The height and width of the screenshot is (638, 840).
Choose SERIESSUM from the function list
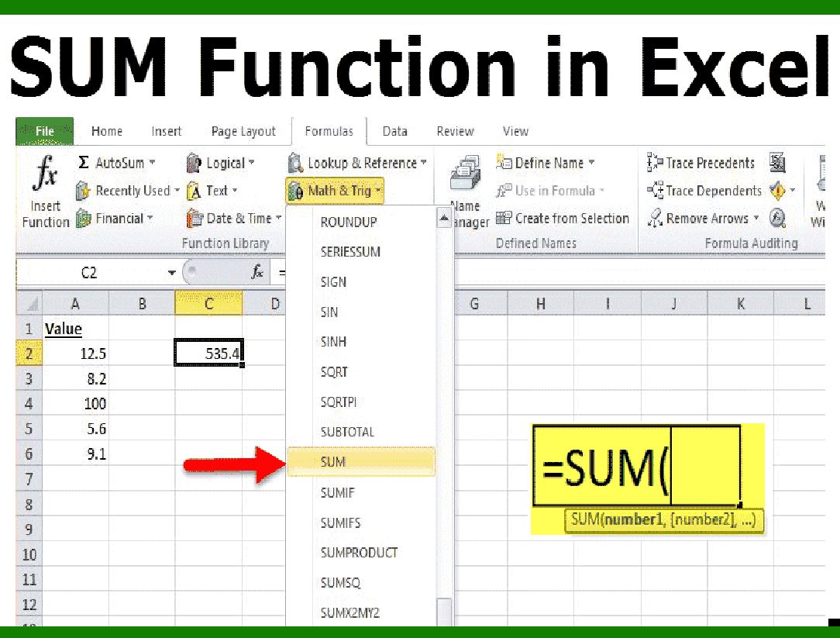tap(361, 252)
